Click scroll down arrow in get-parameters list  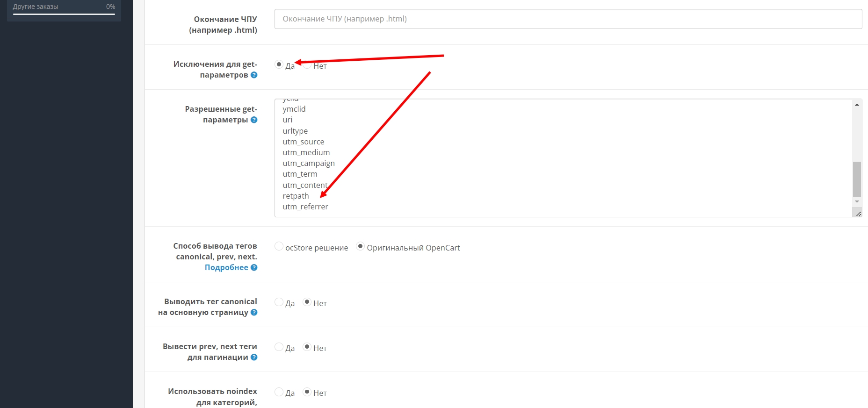coord(857,202)
